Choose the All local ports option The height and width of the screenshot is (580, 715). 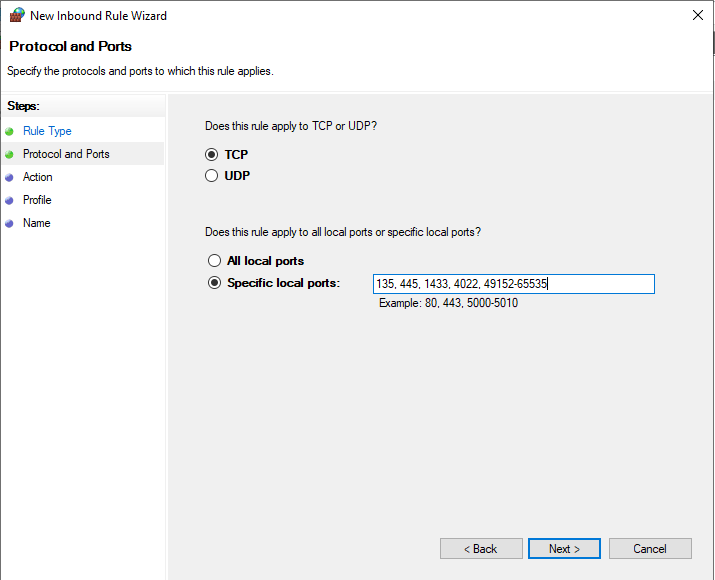click(214, 260)
